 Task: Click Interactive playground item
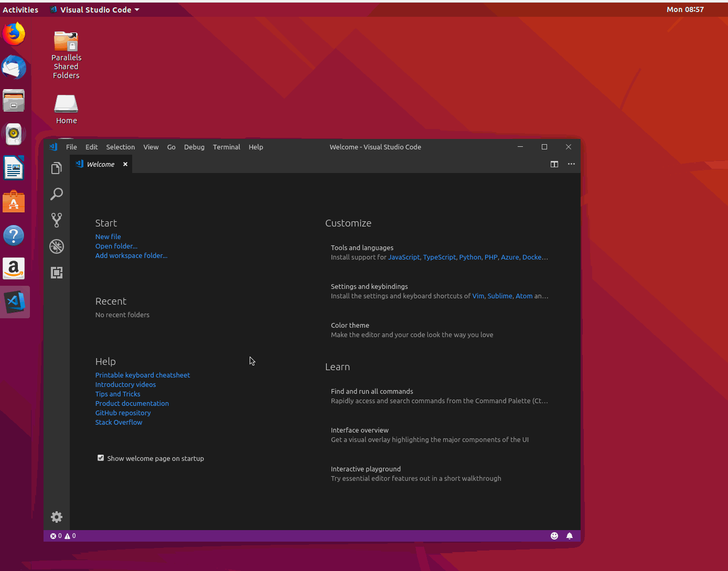pyautogui.click(x=416, y=473)
